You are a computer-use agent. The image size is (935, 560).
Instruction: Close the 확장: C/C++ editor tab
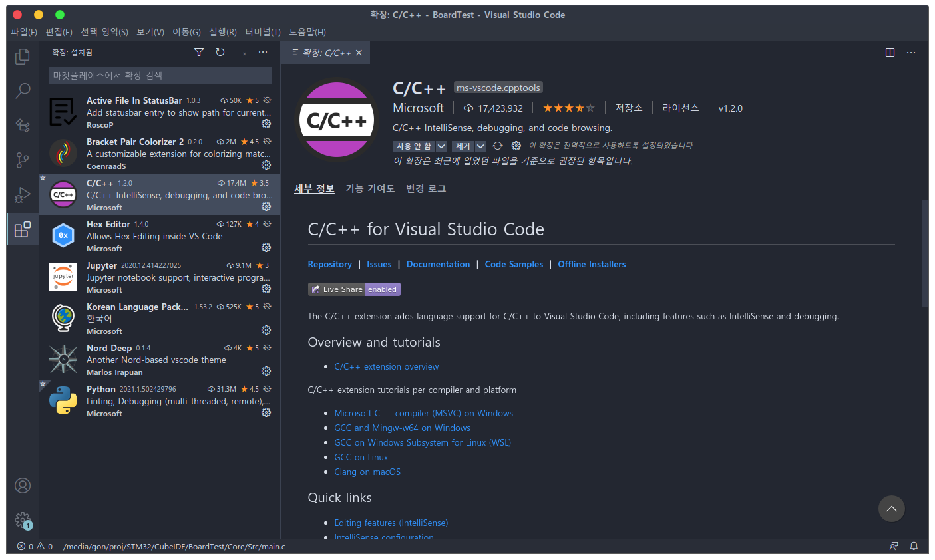pyautogui.click(x=359, y=53)
